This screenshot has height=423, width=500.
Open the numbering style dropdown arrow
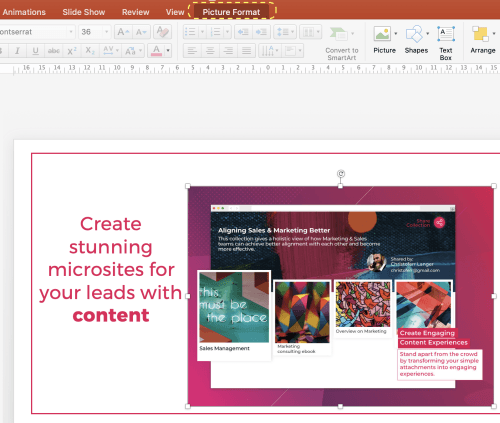coord(227,32)
